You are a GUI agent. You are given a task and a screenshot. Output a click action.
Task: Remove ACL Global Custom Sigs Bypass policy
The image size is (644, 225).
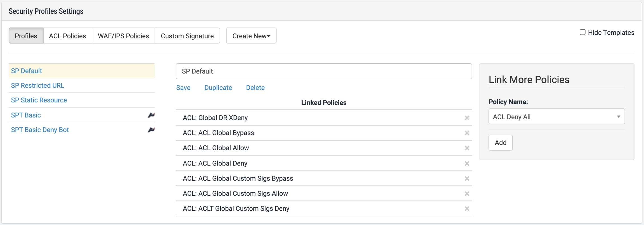click(x=467, y=179)
